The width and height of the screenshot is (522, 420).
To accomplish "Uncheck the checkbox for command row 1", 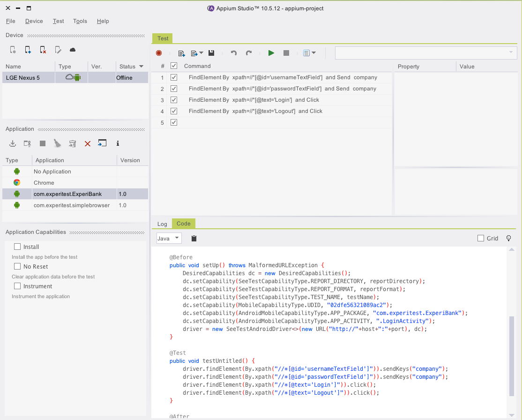I will click(x=174, y=77).
